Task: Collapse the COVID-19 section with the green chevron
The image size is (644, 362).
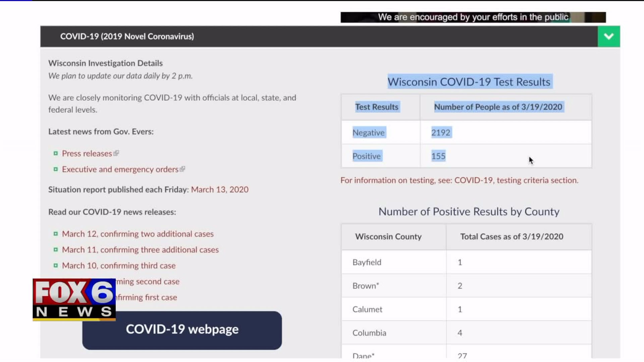Action: point(608,36)
